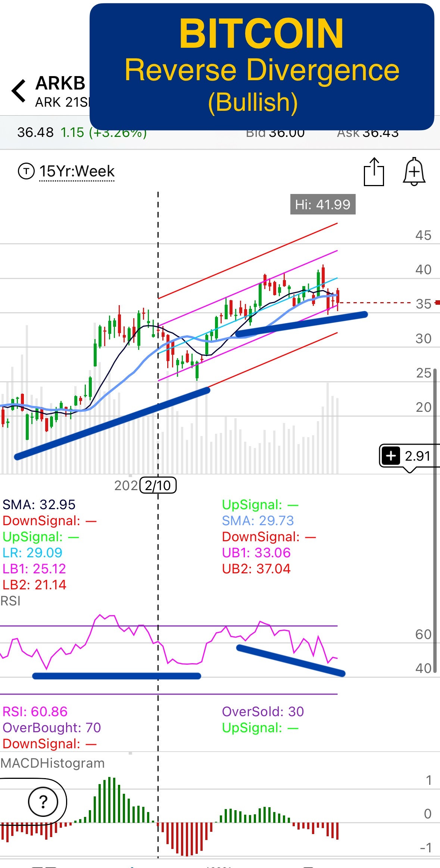Viewport: 440px width, 868px height.
Task: Tap the 35 price axis label
Action: coord(424,304)
